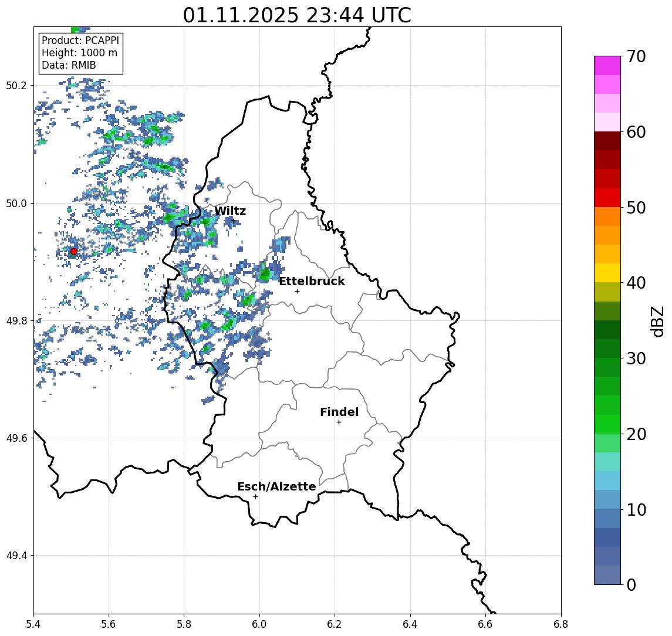Click the 6.2 longitude axis label
This screenshot has height=636, width=672.
335,624
